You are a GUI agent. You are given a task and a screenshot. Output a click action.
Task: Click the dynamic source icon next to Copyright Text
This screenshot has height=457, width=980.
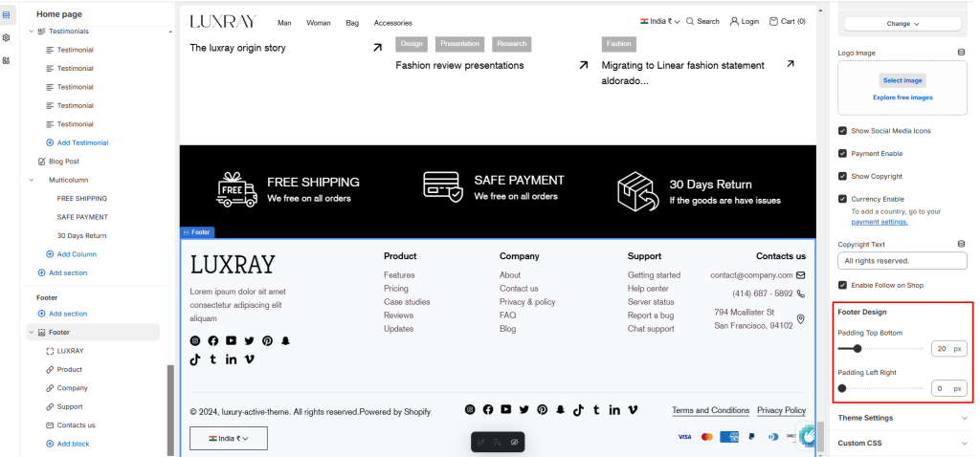(962, 244)
